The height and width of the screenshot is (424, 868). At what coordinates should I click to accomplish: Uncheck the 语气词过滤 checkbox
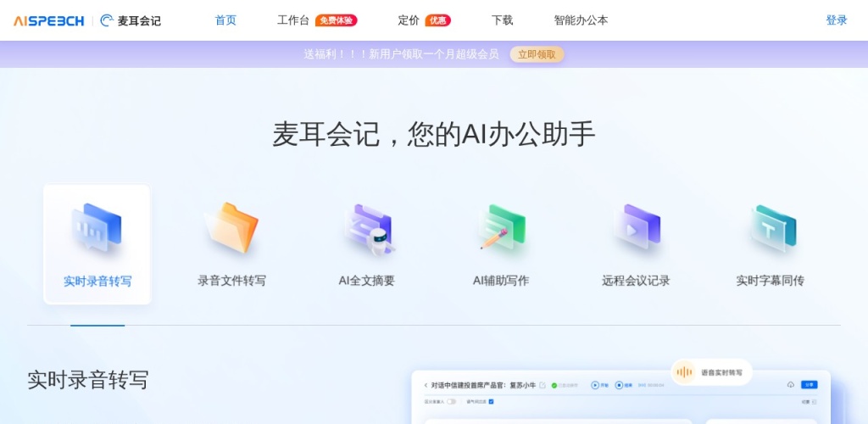(x=491, y=402)
